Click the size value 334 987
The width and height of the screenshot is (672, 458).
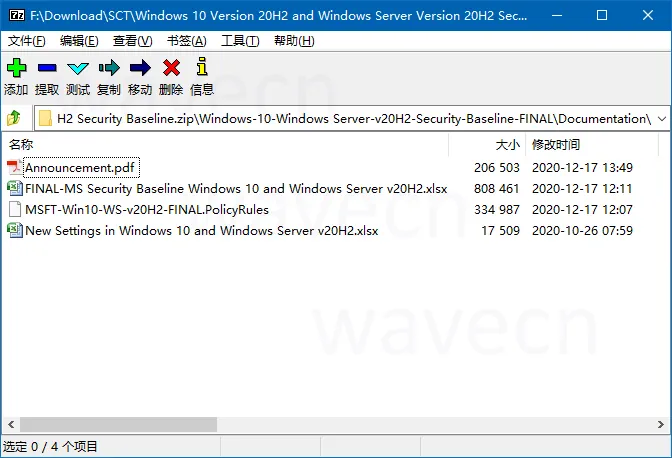tap(497, 210)
